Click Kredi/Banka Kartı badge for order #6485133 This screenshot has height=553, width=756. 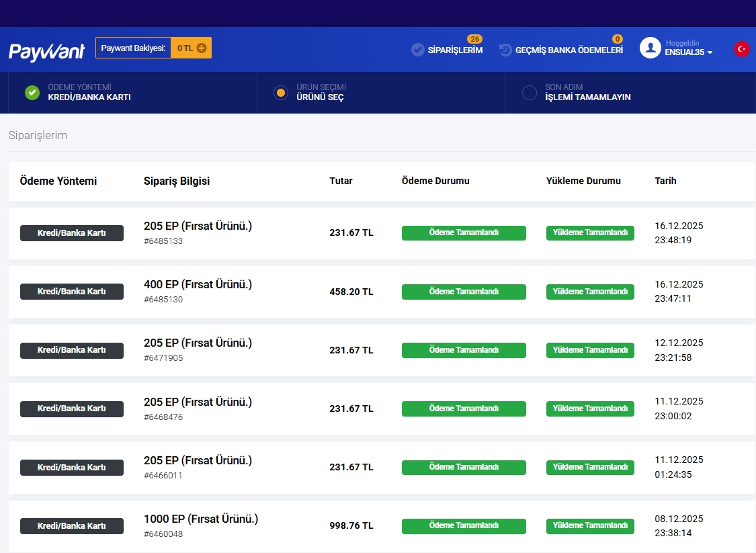pyautogui.click(x=71, y=233)
